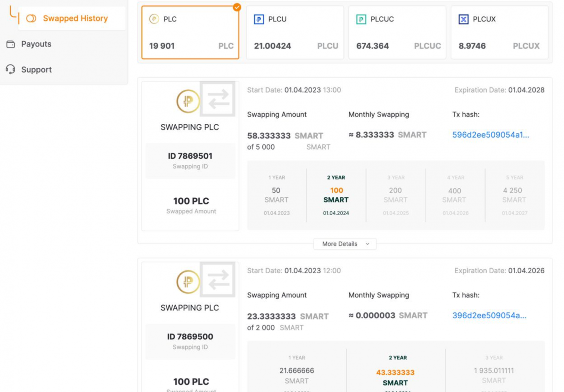Click the Payouts wallet icon
The height and width of the screenshot is (392, 564).
[x=11, y=44]
